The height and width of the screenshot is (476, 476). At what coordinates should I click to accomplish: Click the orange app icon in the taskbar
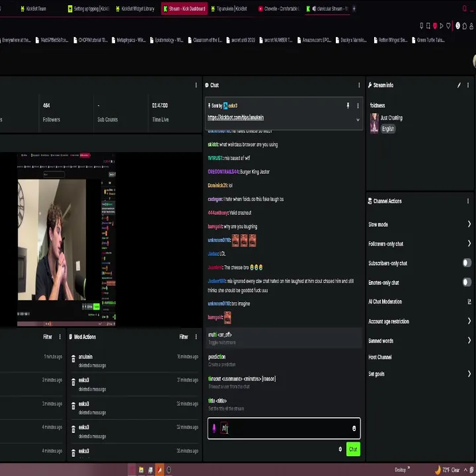coord(160,470)
